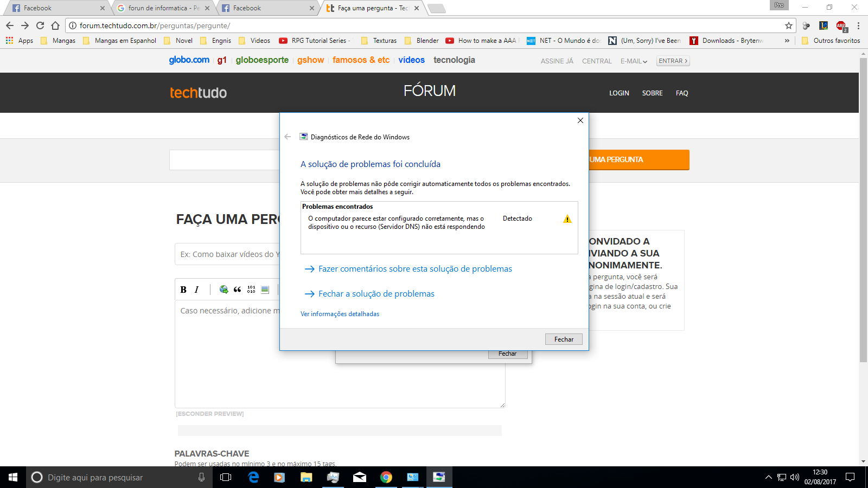Click ESCONDER PREVIEW toggle link

coord(209,414)
